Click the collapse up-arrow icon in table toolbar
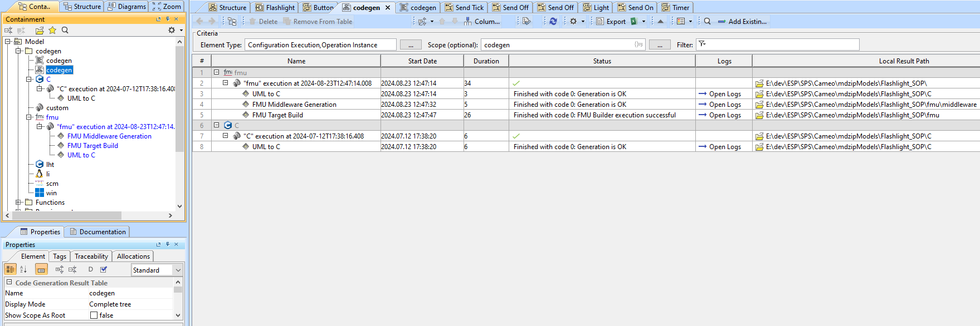The width and height of the screenshot is (980, 326). click(661, 21)
